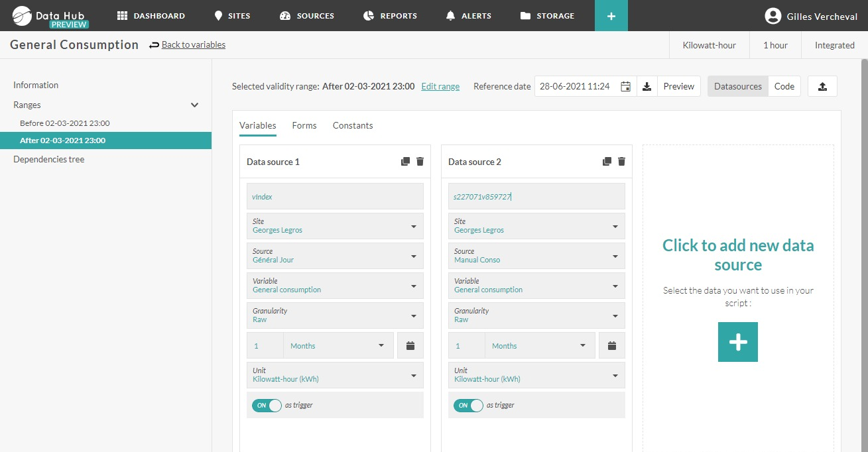This screenshot has height=452, width=868.
Task: Open the reference date calendar icon
Action: [625, 87]
